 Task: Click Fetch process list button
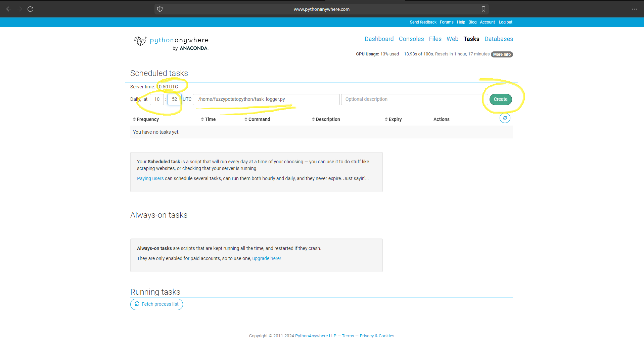pos(156,304)
